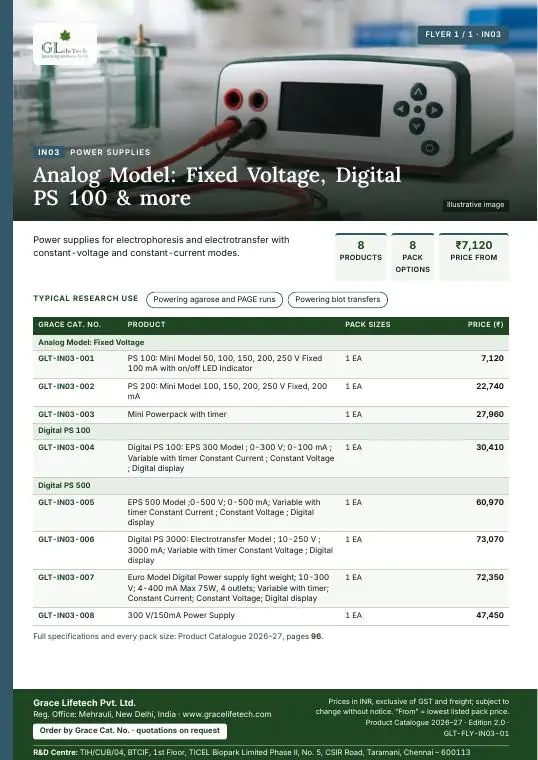
Task: Click the prices exclusive of GST disclaimer
Action: point(412,707)
